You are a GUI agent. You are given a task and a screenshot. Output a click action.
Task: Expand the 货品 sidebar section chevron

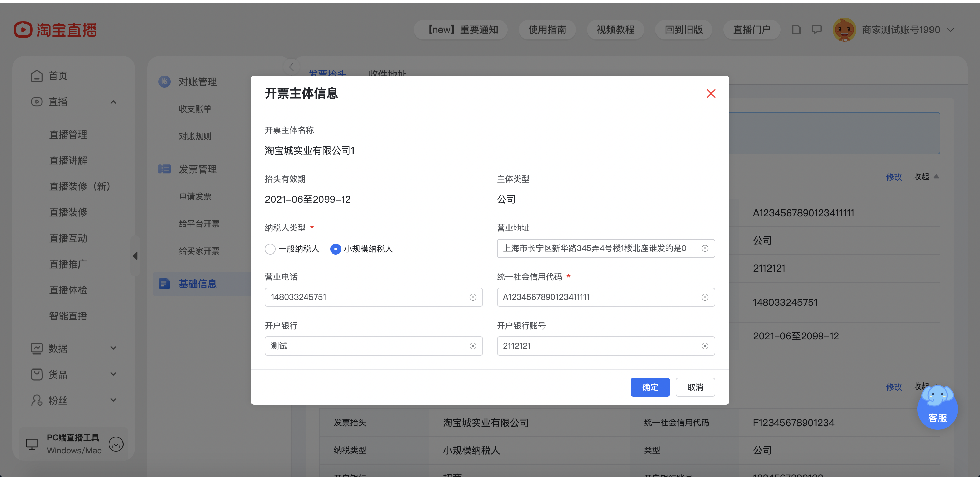coord(113,374)
